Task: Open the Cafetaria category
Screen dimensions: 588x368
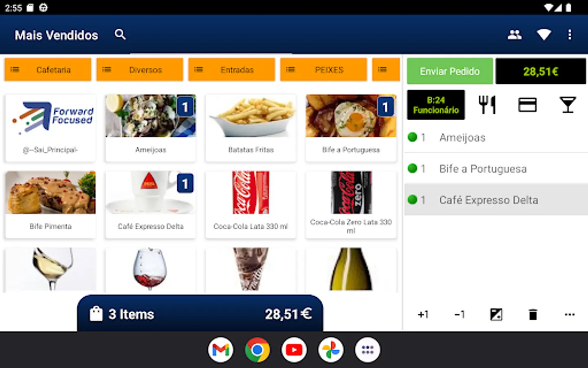Action: pos(48,70)
